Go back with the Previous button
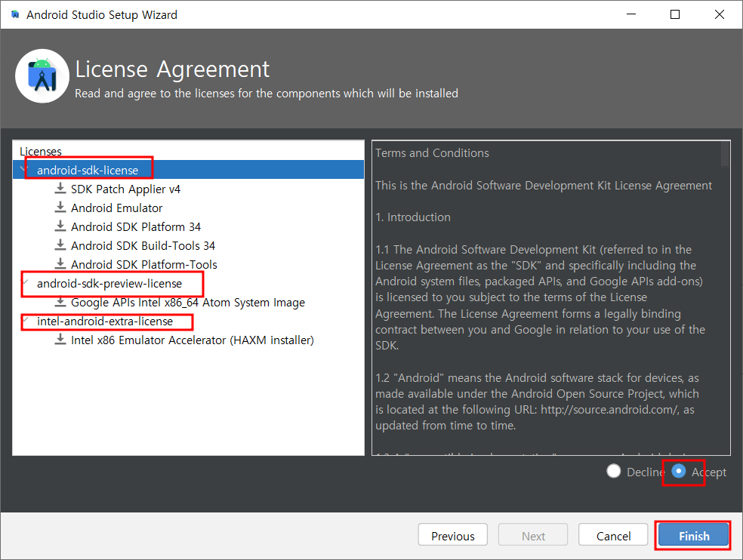The image size is (743, 560). tap(452, 536)
